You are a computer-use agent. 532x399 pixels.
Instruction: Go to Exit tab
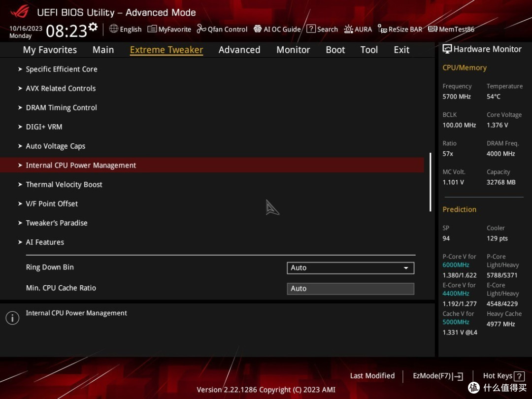tap(401, 50)
